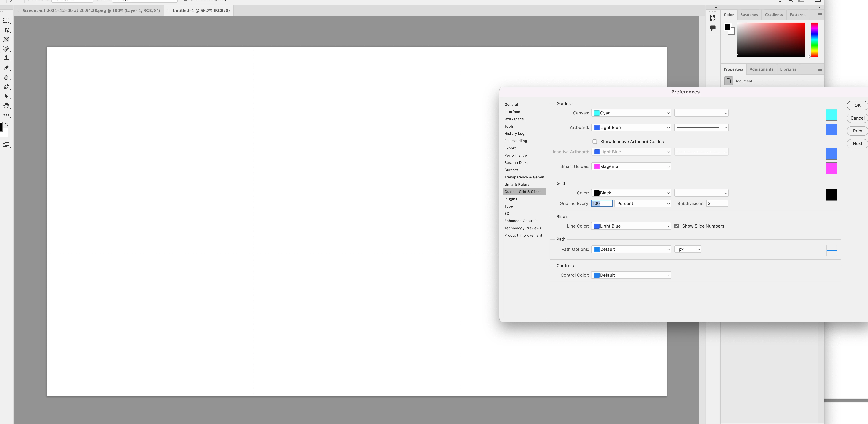Open the History panel icon

[x=713, y=18]
